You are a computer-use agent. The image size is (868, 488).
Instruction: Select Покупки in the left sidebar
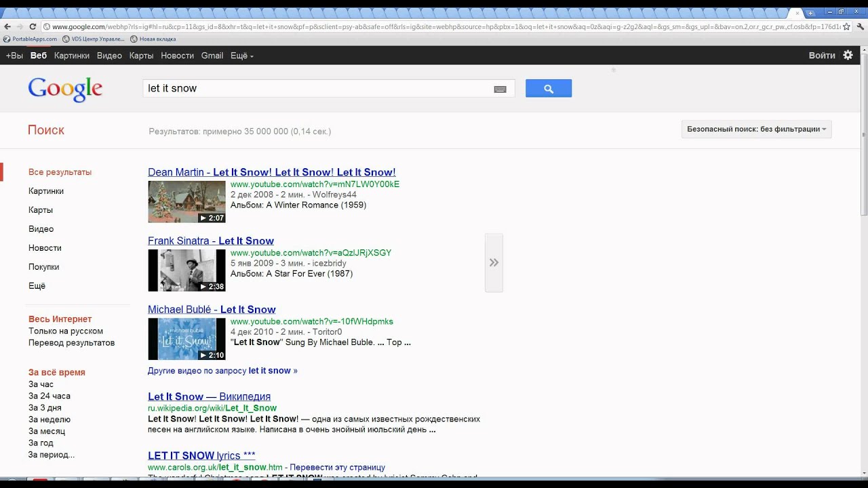[x=43, y=267]
